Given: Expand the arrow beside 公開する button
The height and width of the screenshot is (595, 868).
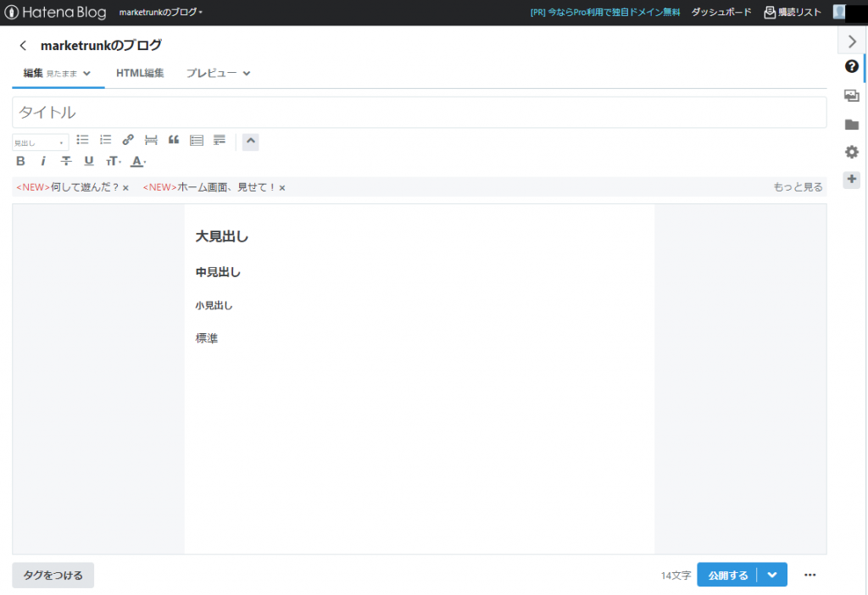Looking at the screenshot, I should coord(772,575).
